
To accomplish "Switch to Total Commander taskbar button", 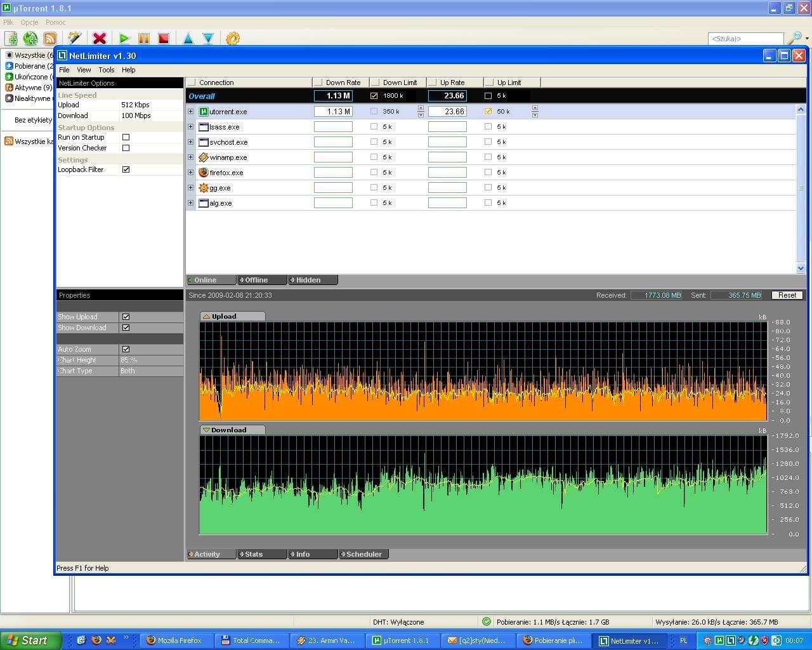I will click(252, 640).
